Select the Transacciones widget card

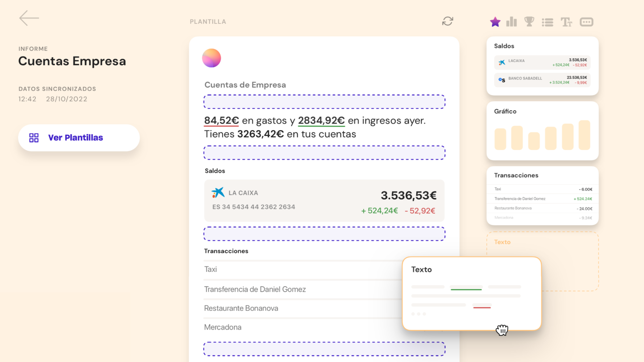click(x=542, y=196)
